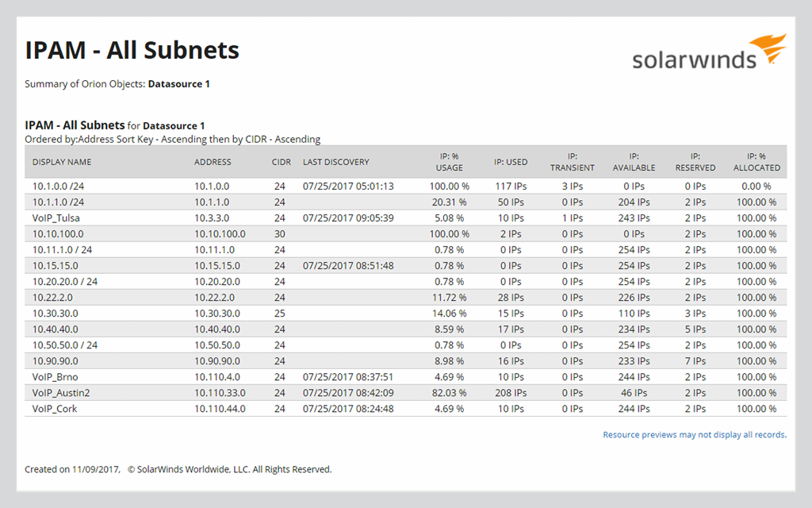Open the 'Resource previews may not display all records' link
This screenshot has height=508, width=812.
tap(695, 434)
